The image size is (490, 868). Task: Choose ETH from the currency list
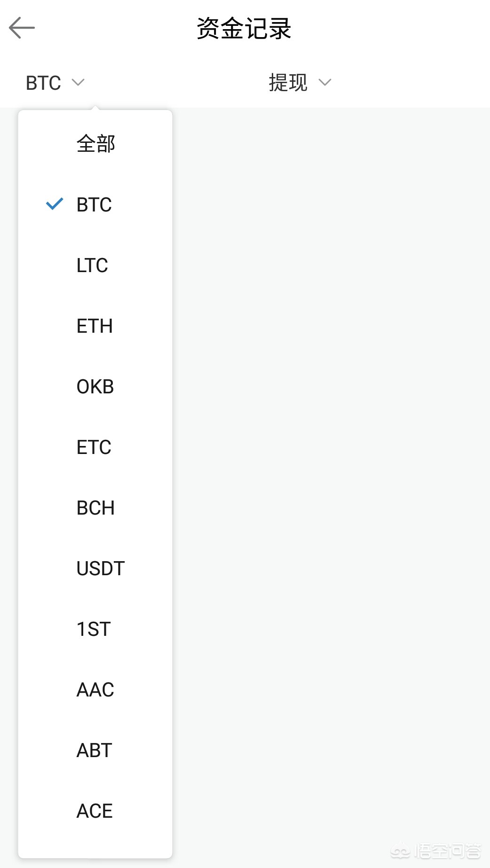point(95,326)
